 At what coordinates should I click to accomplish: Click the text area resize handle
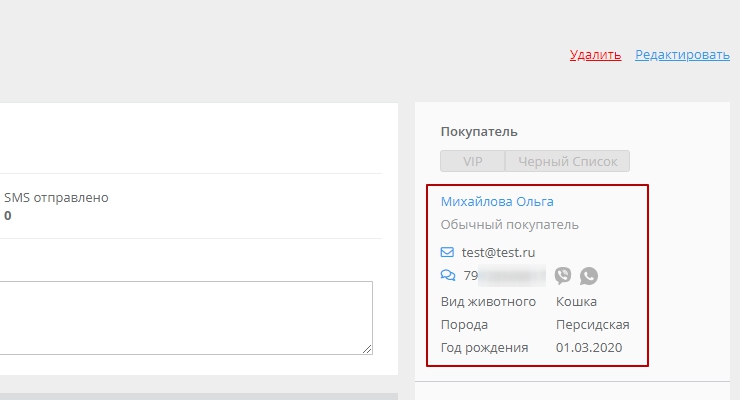367,348
